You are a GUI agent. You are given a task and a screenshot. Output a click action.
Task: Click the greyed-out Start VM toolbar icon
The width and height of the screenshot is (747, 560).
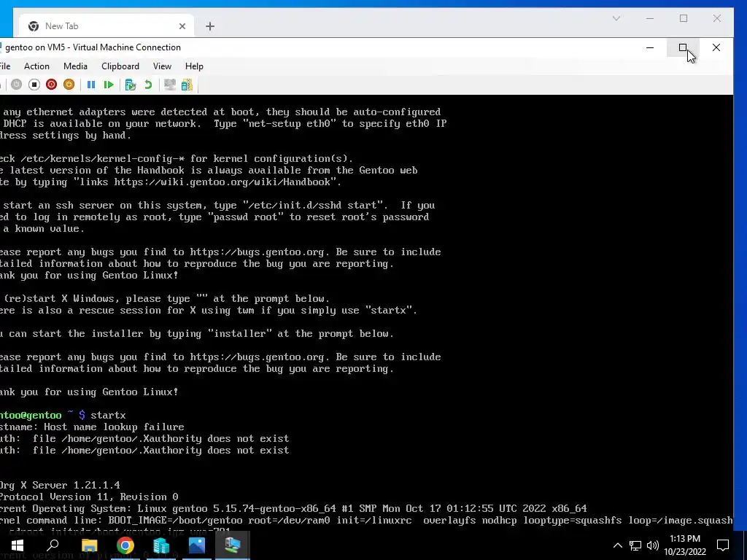pyautogui.click(x=16, y=85)
